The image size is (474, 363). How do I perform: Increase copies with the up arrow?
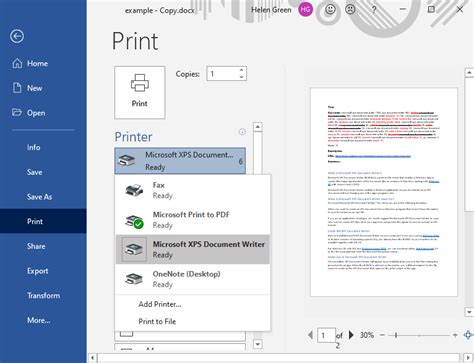coord(241,70)
